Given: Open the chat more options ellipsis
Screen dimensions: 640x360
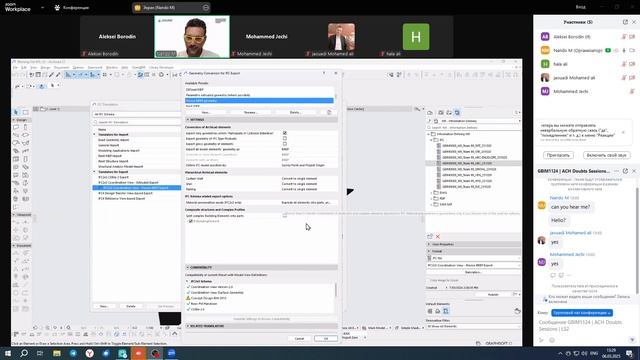Looking at the screenshot, I should coord(617,171).
